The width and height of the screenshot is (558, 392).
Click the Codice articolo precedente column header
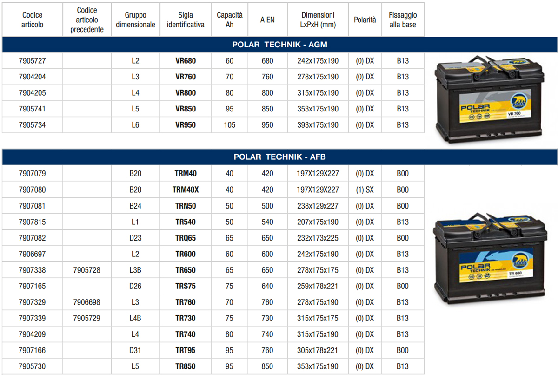pyautogui.click(x=87, y=20)
